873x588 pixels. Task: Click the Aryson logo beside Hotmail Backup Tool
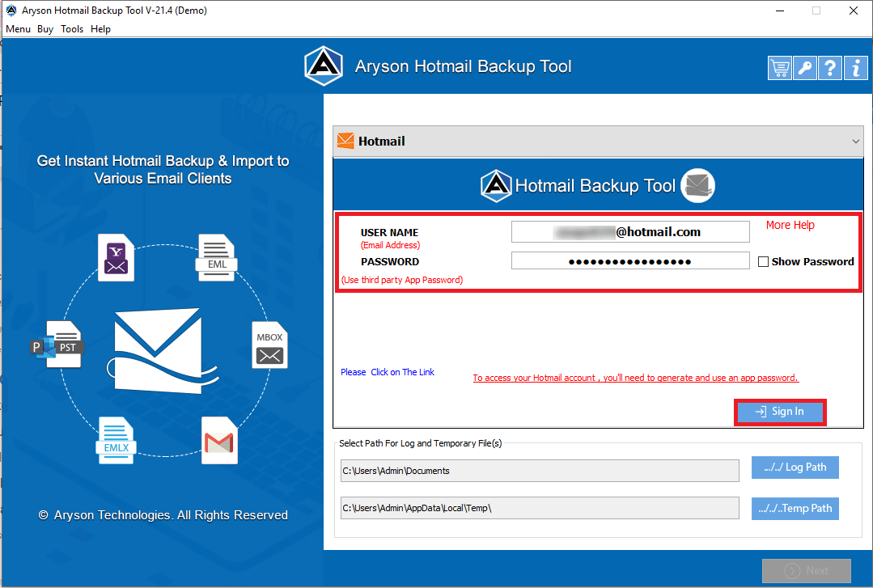coord(496,185)
